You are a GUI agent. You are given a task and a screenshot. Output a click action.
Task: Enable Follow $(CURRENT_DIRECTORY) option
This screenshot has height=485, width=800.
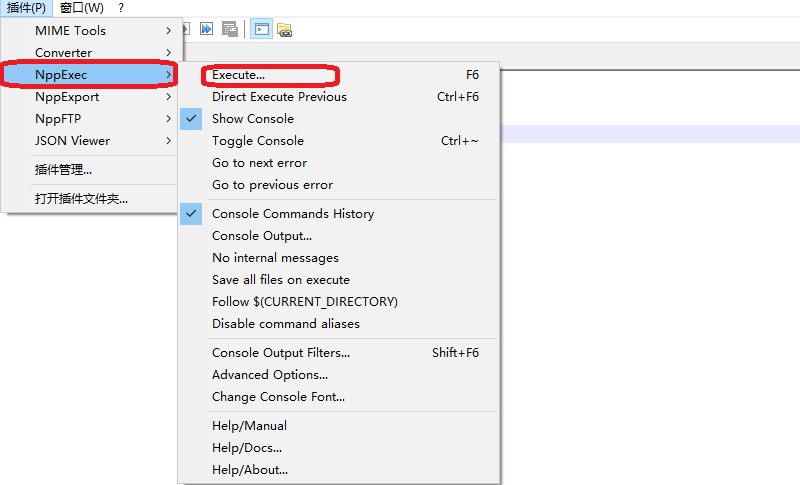pos(339,302)
